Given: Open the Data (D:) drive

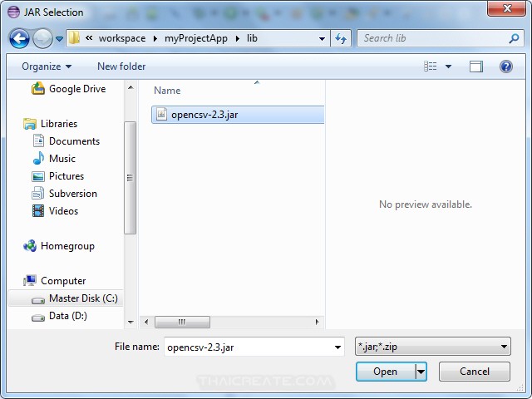Looking at the screenshot, I should point(68,316).
